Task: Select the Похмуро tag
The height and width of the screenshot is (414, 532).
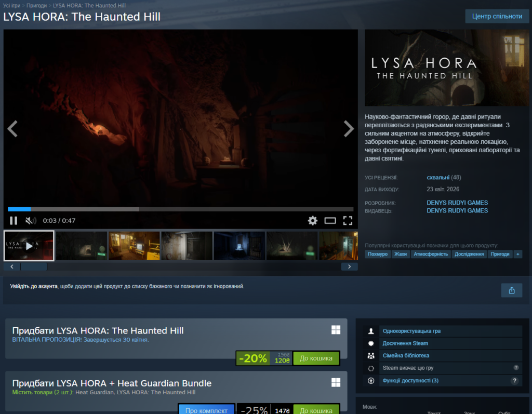Action: coord(377,254)
